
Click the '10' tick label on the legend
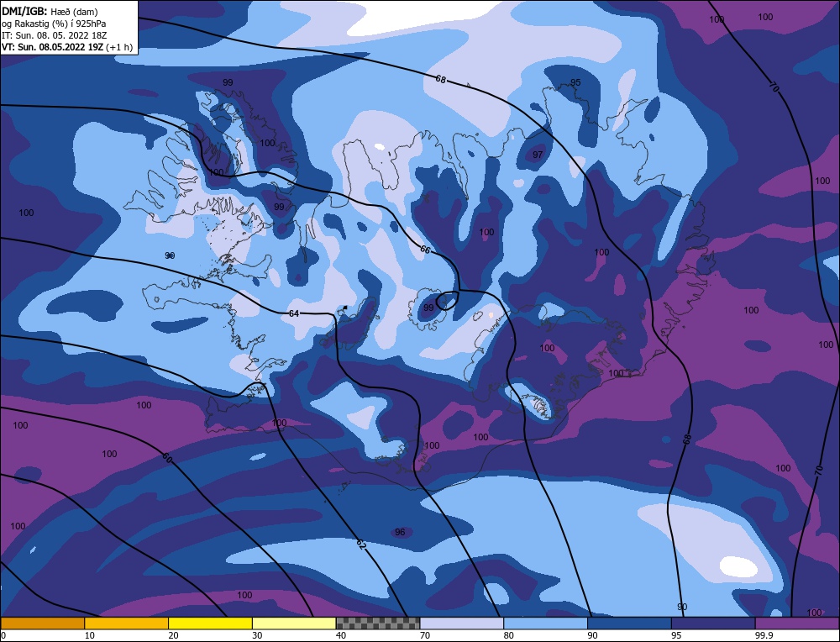90,635
